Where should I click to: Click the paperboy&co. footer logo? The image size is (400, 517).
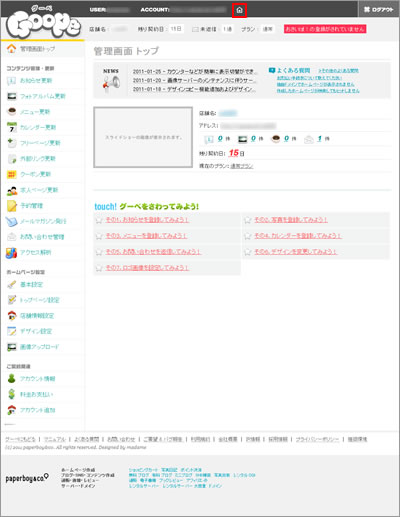pyautogui.click(x=27, y=478)
